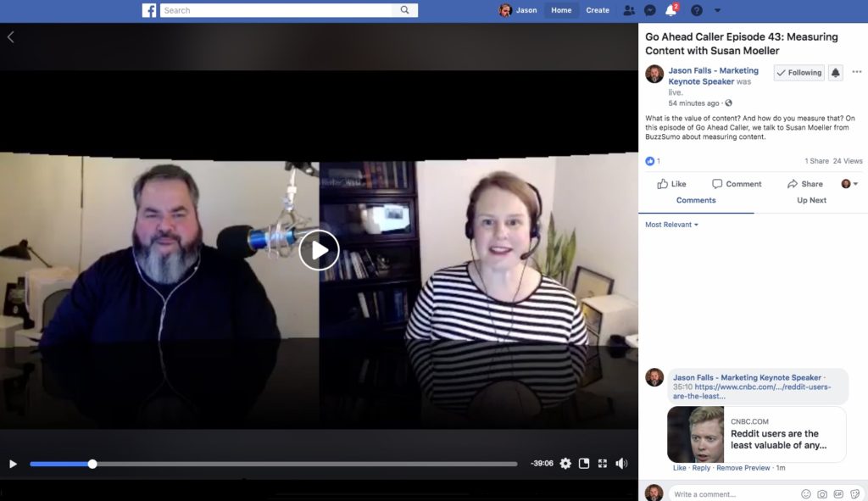Click the like reaction count icon
The image size is (868, 501).
[x=650, y=161]
